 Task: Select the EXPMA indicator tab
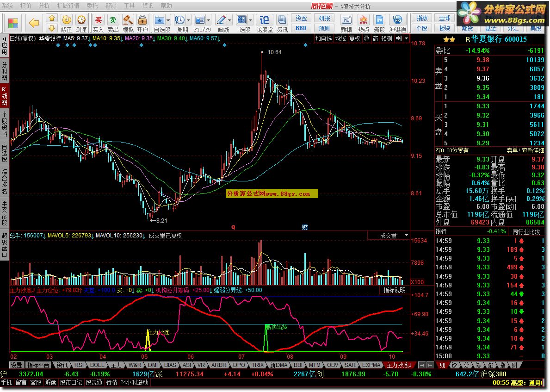click(x=371, y=365)
